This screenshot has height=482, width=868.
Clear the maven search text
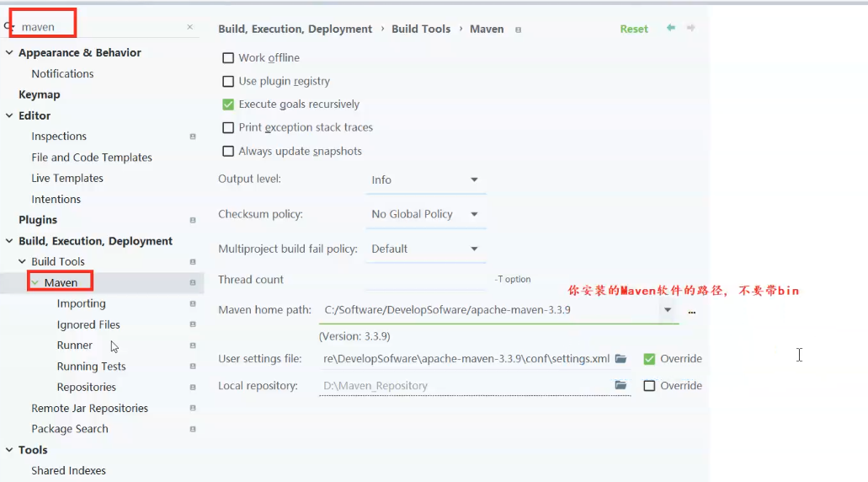click(190, 27)
